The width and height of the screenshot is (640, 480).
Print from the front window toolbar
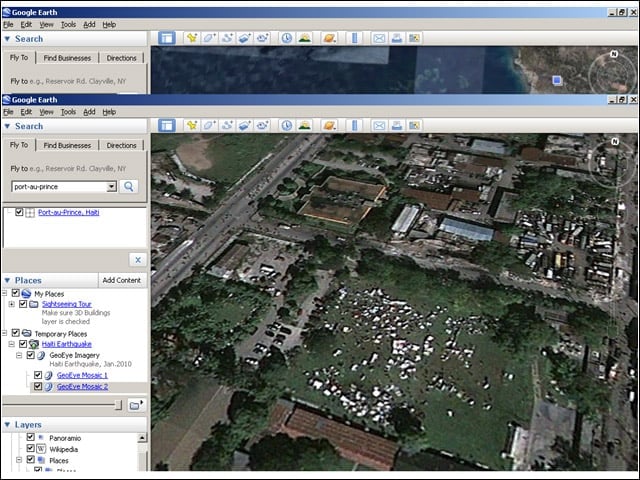tap(396, 125)
